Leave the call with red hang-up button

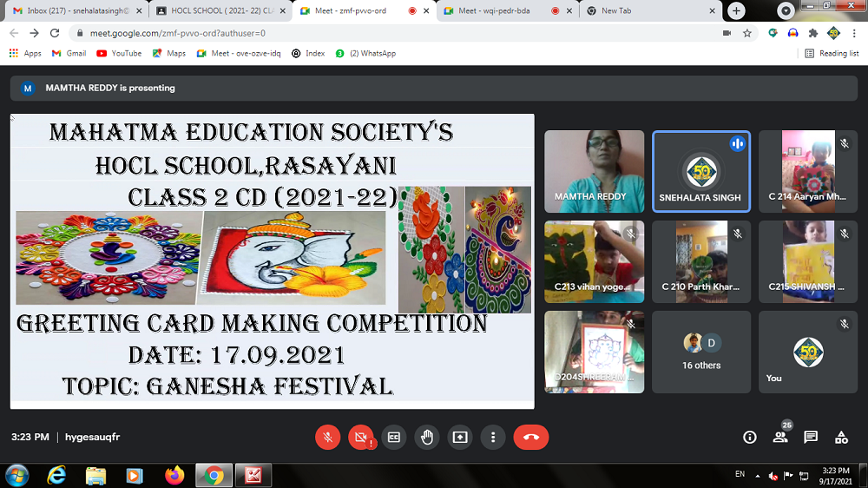click(x=530, y=438)
